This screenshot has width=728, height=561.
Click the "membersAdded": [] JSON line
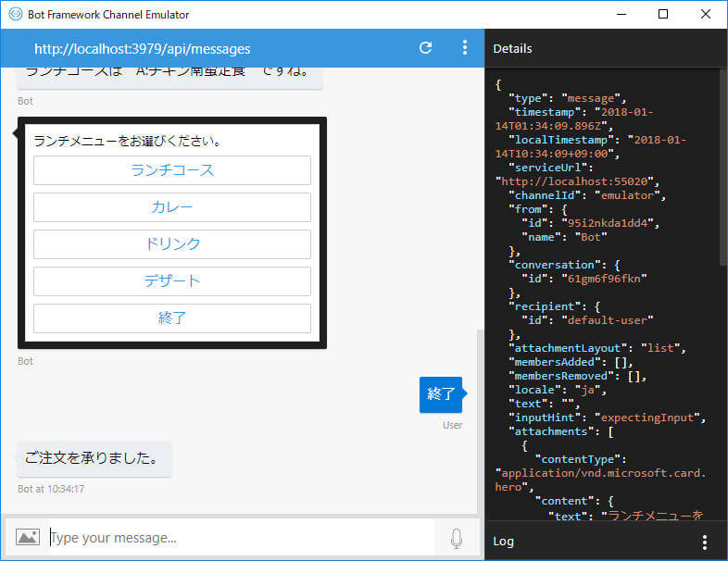[571, 362]
